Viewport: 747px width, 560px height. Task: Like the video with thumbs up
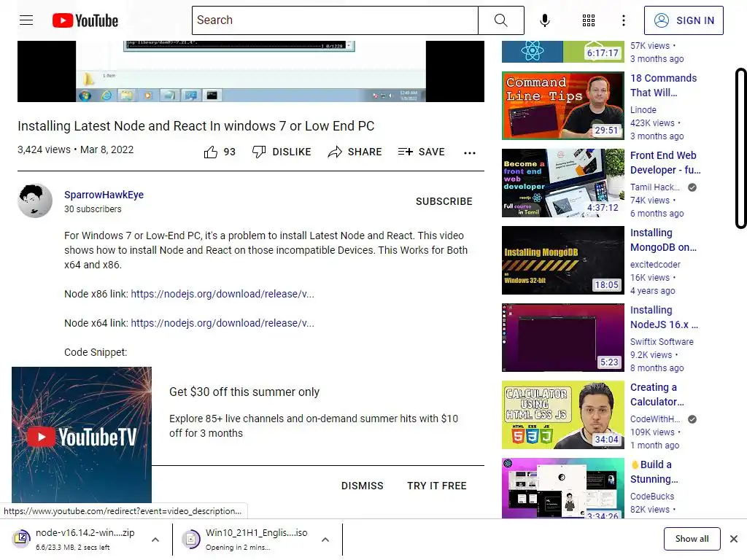pyautogui.click(x=211, y=152)
